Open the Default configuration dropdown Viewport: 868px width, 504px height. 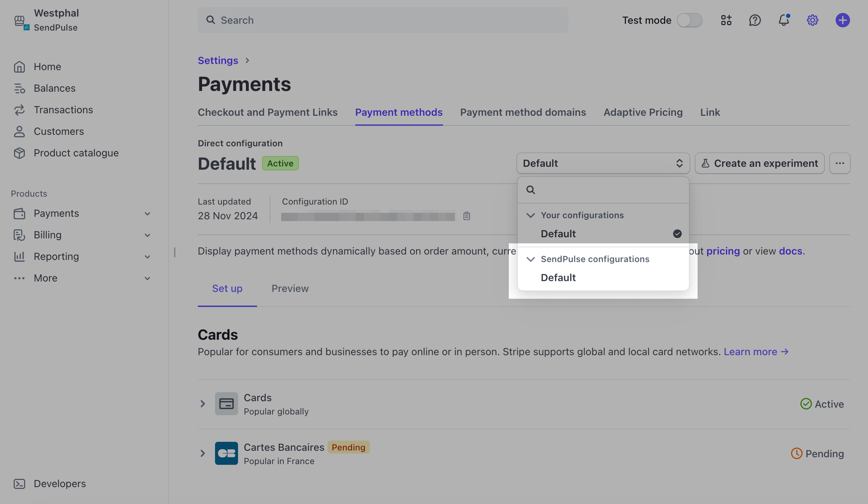(603, 163)
